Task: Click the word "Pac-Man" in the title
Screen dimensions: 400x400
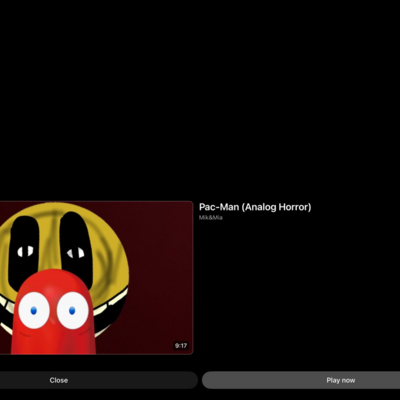Action: coord(219,207)
